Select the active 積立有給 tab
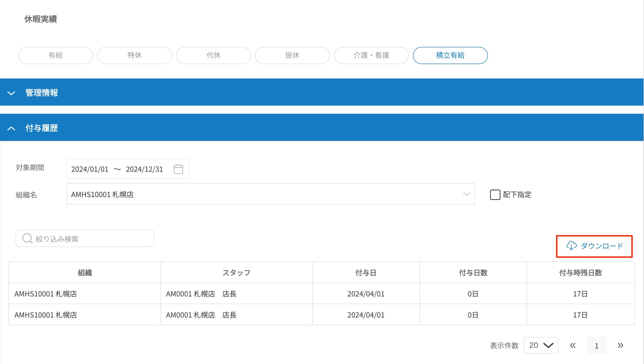The image size is (644, 364). click(x=450, y=55)
